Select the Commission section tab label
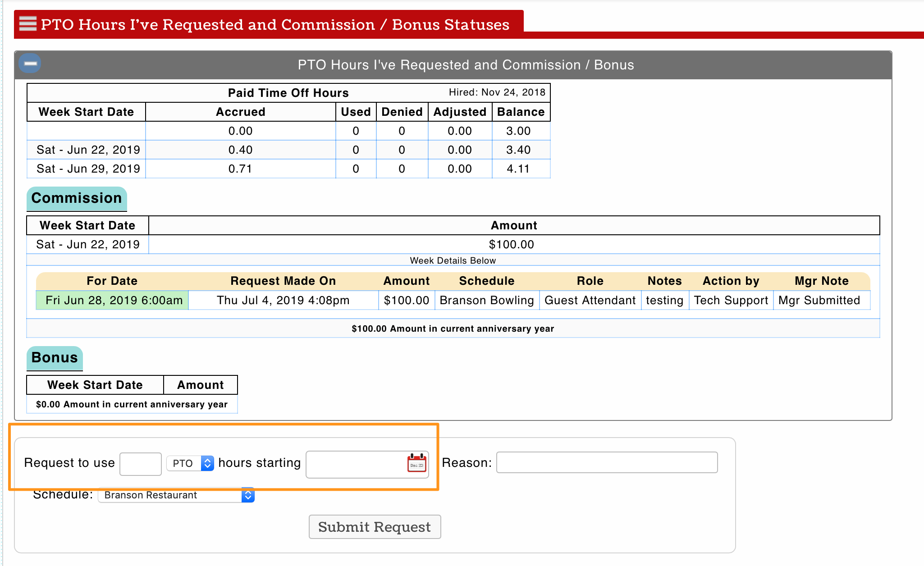Screen dimensions: 924x566 point(77,198)
